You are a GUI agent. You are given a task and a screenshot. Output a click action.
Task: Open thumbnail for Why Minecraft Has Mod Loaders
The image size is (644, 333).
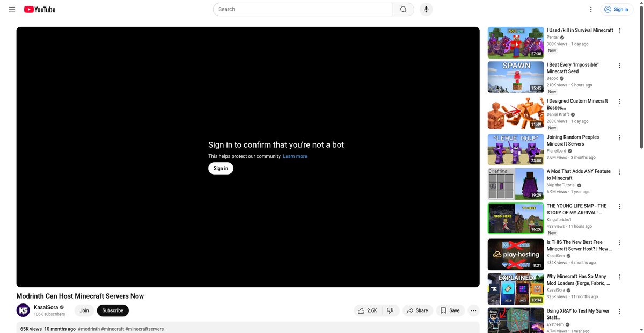(x=516, y=289)
